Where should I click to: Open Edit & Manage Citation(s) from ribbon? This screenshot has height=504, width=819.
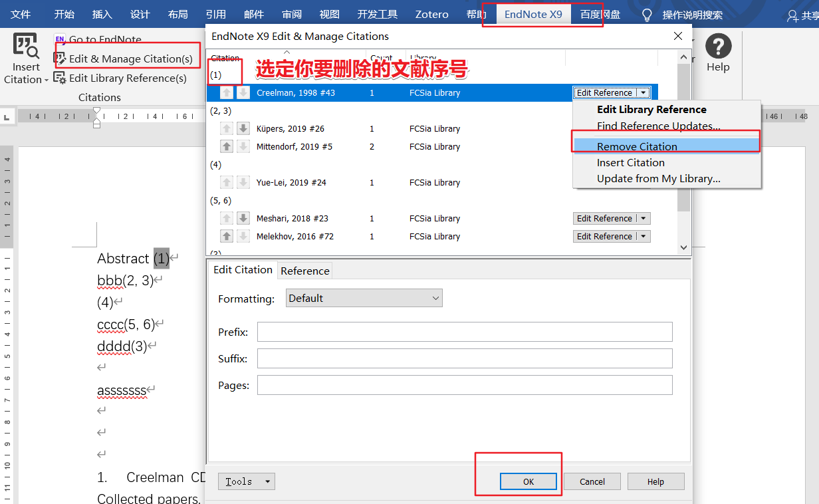(x=124, y=59)
